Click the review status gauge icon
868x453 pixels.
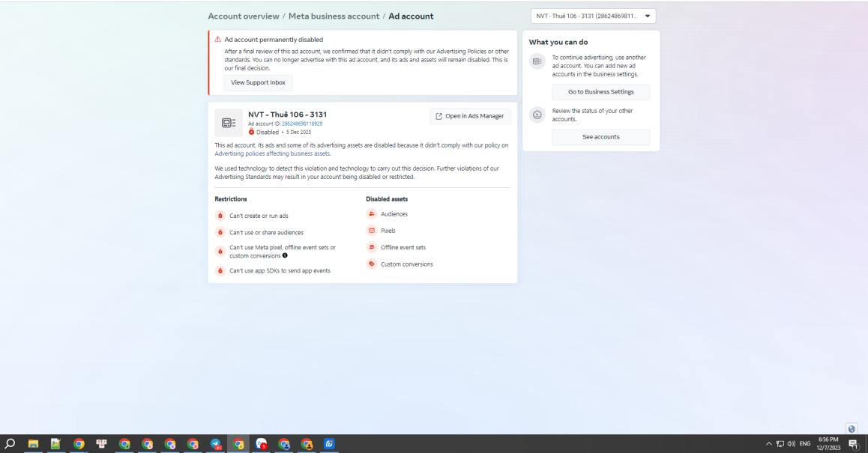click(x=537, y=115)
